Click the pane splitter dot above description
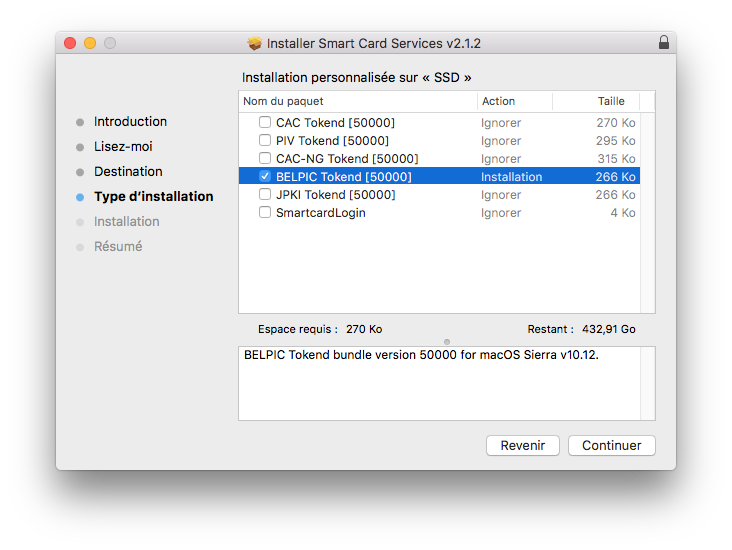732x550 pixels. coord(447,342)
